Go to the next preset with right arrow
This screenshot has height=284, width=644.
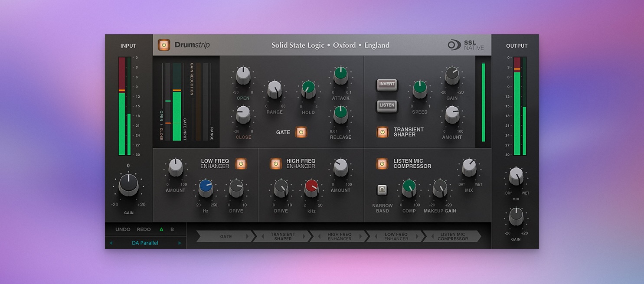(x=180, y=243)
